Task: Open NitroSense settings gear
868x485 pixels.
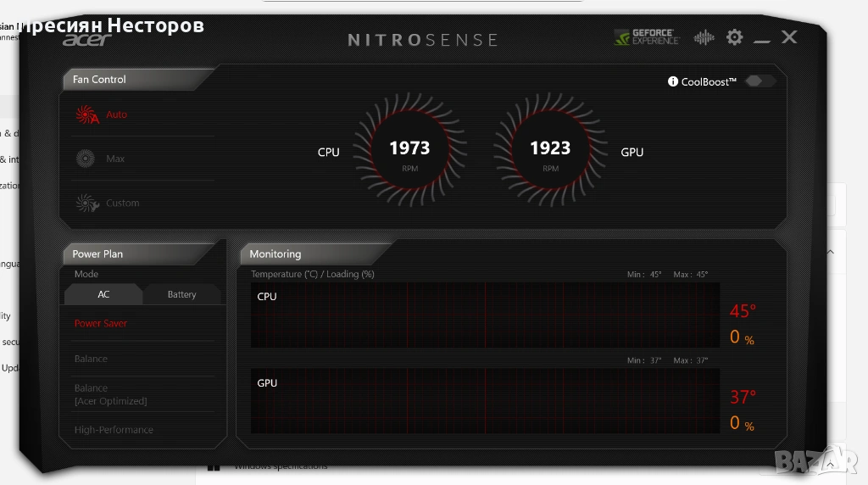Action: pyautogui.click(x=734, y=37)
